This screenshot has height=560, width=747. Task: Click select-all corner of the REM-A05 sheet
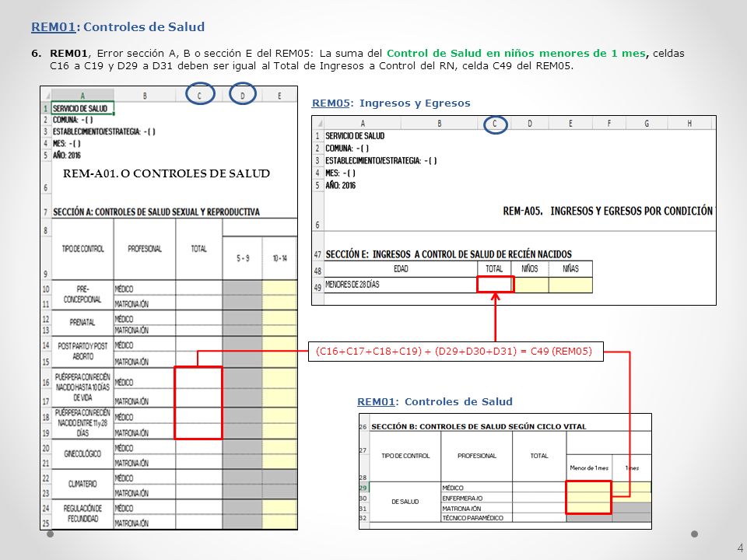point(317,124)
